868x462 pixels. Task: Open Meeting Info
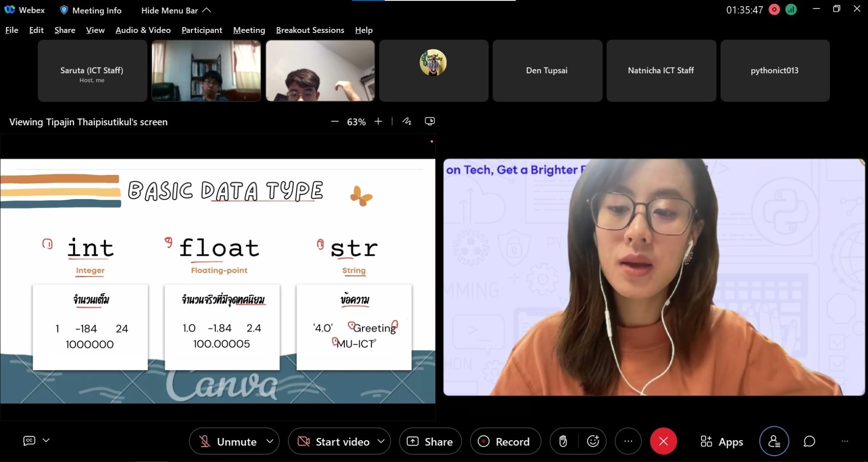click(91, 10)
